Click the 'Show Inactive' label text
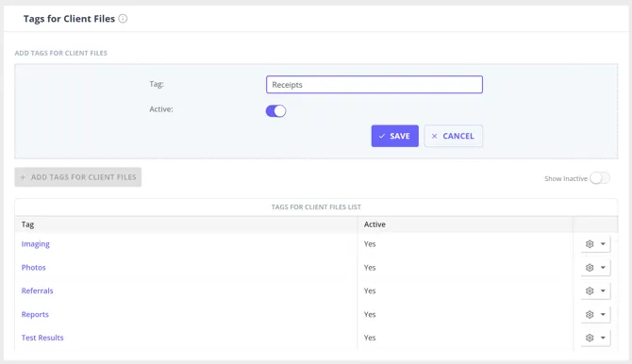The height and width of the screenshot is (364, 632). (x=566, y=178)
